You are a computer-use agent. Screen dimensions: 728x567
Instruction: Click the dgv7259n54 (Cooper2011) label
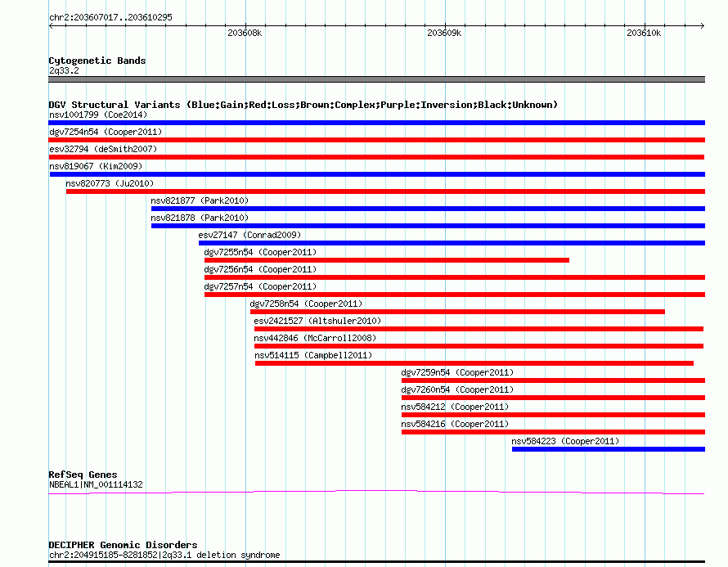(x=457, y=372)
